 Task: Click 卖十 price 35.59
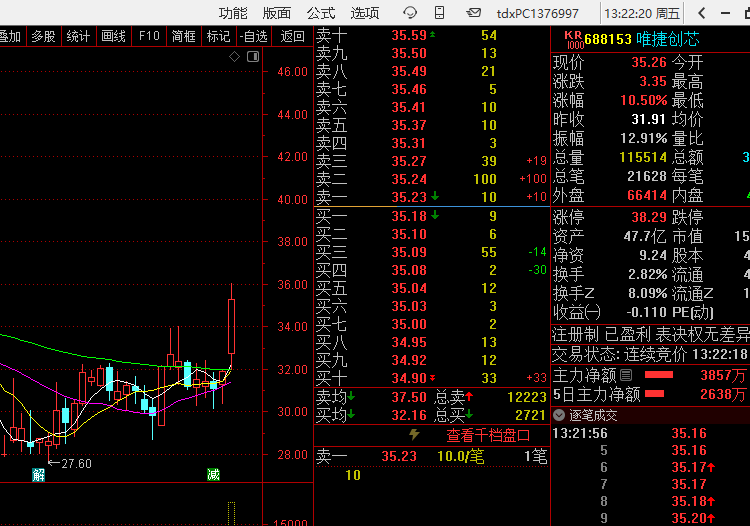409,35
